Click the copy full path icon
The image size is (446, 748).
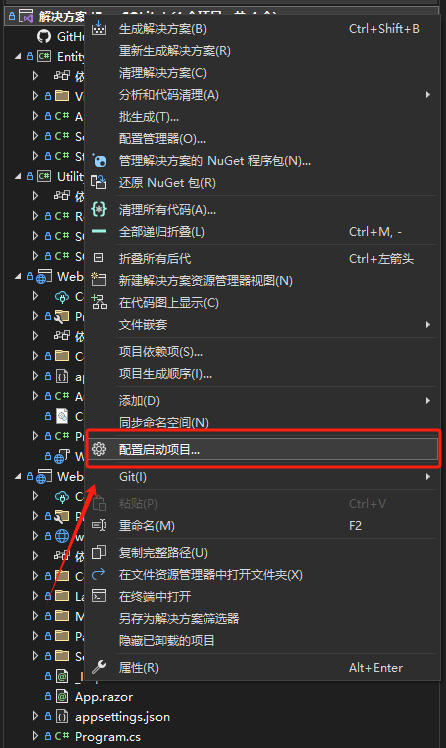(x=99, y=552)
